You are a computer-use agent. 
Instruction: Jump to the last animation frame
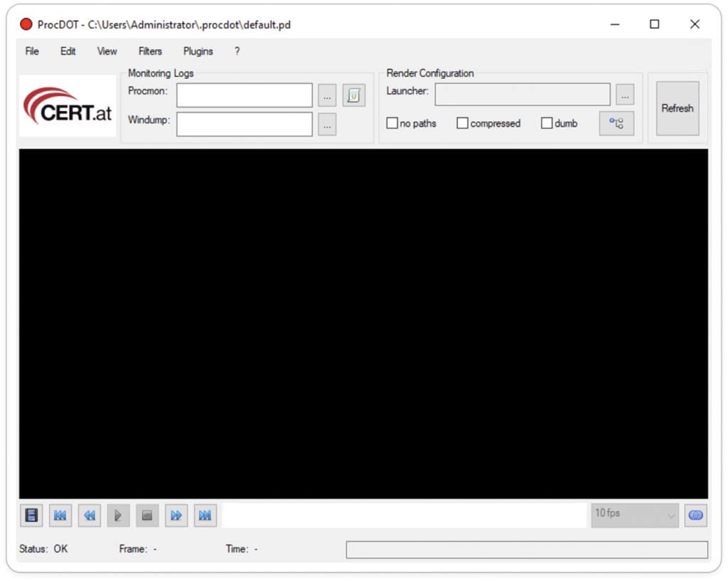point(205,515)
